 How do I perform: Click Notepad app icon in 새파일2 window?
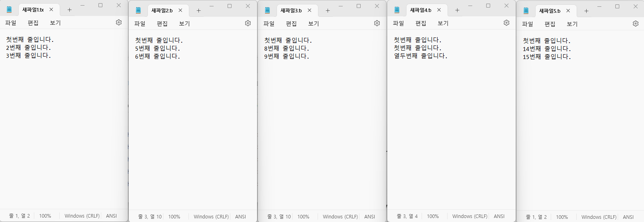pos(138,10)
